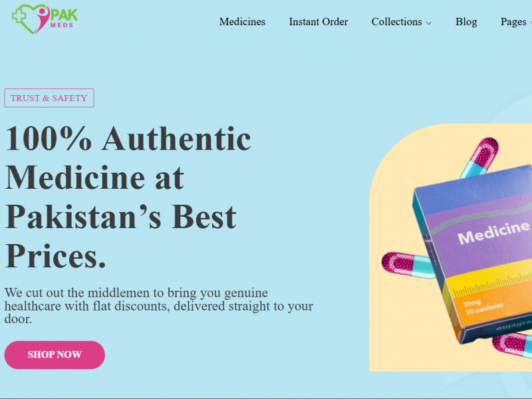This screenshot has width=532, height=399.
Task: Click the Trust & Safety badge
Action: coord(49,98)
